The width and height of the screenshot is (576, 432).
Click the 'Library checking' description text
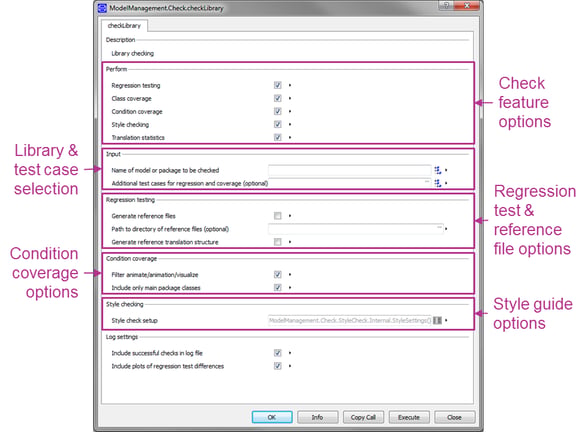pyautogui.click(x=132, y=53)
